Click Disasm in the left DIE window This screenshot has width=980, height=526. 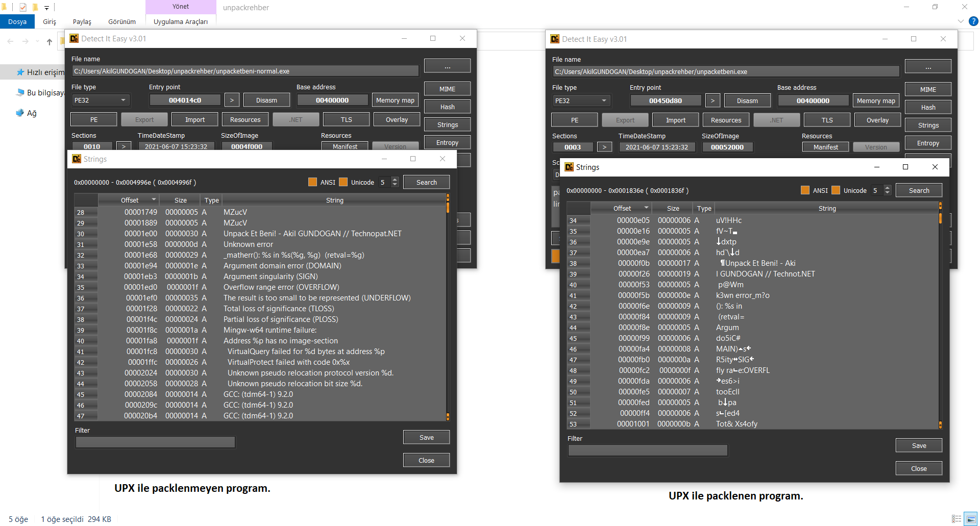point(267,100)
